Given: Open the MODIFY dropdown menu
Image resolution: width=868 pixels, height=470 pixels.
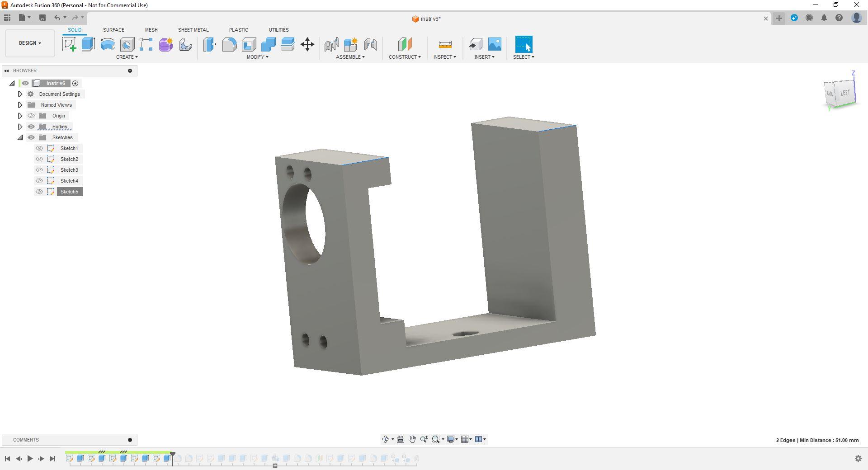Looking at the screenshot, I should point(258,57).
